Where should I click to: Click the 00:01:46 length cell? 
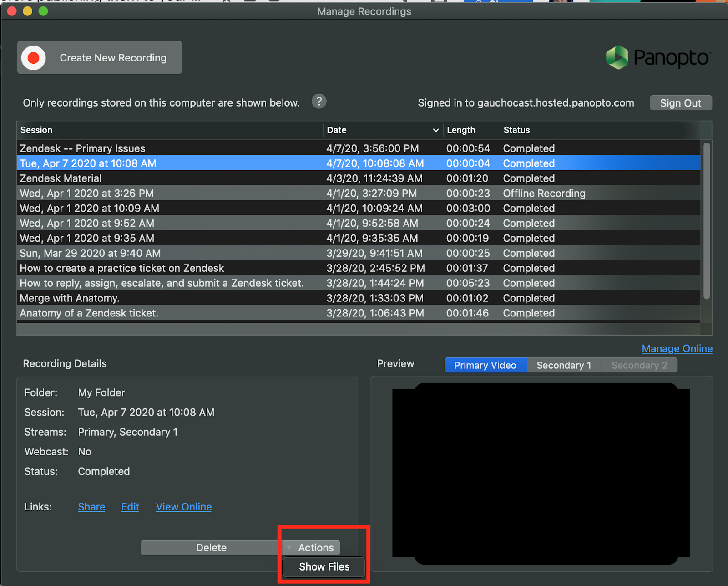[467, 313]
